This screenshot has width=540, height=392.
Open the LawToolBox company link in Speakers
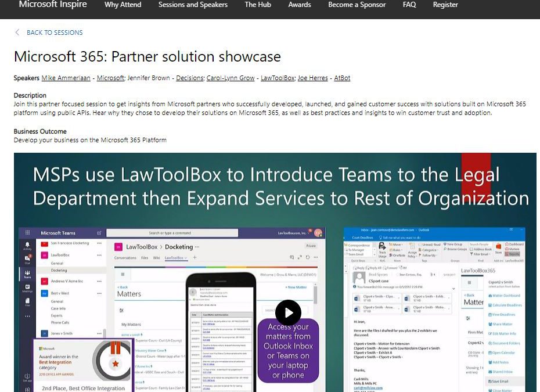coord(278,78)
